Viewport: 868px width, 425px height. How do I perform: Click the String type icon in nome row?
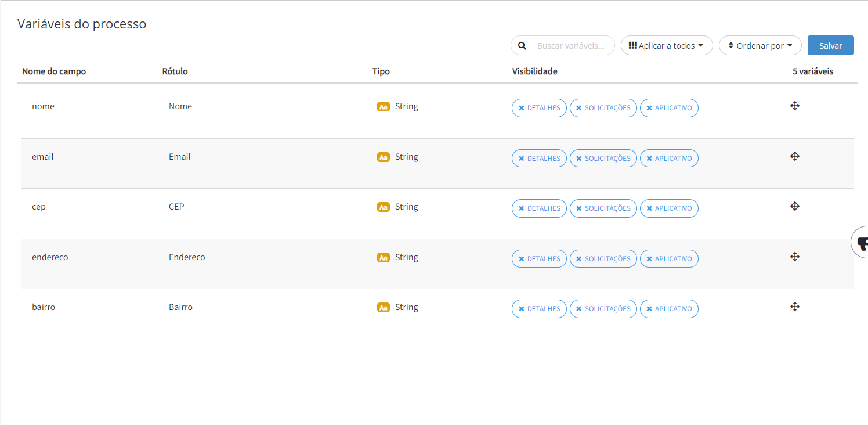pos(383,107)
